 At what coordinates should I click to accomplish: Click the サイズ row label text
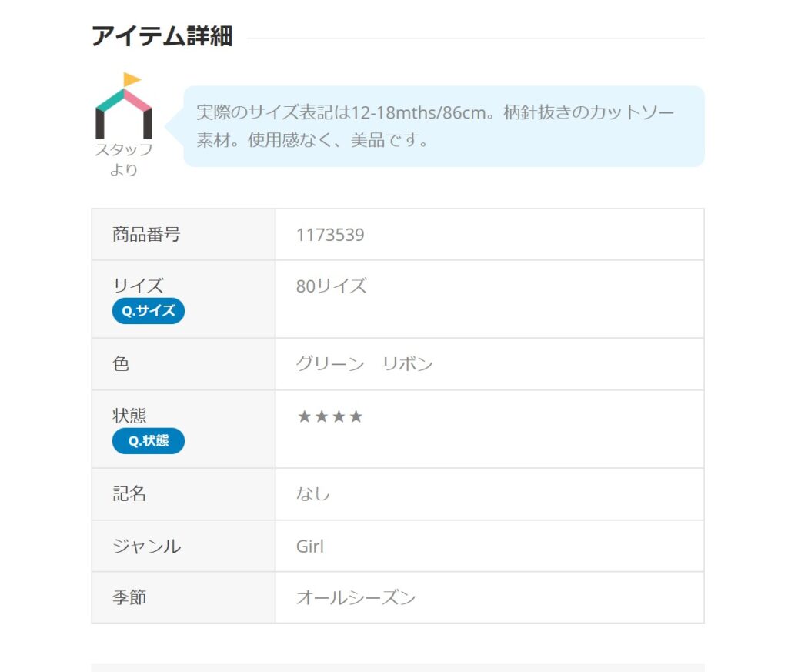[x=138, y=286]
